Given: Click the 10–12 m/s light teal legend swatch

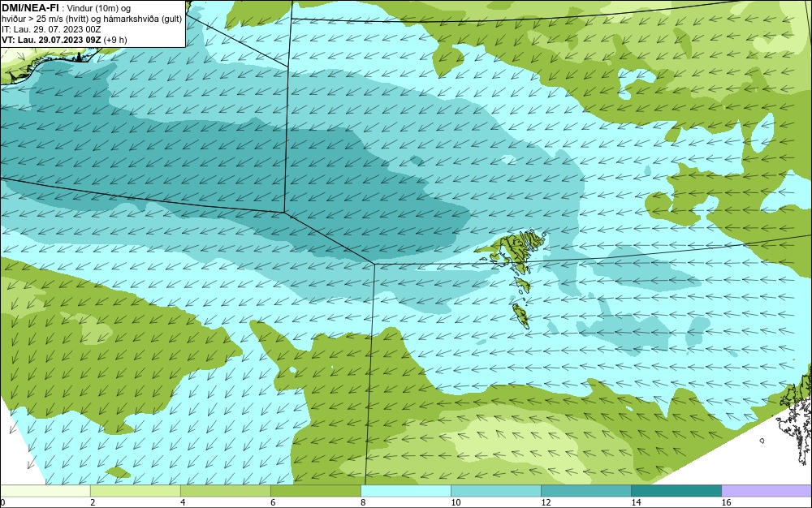Looking at the screenshot, I should pyautogui.click(x=495, y=490).
